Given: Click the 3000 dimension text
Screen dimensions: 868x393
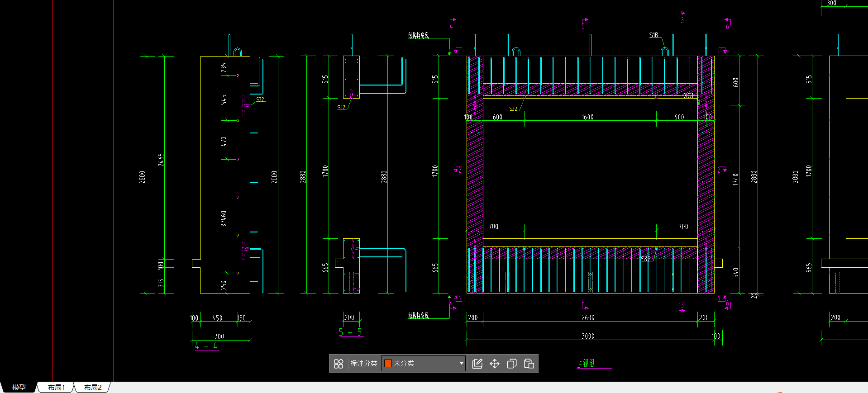Looking at the screenshot, I should click(x=588, y=336).
